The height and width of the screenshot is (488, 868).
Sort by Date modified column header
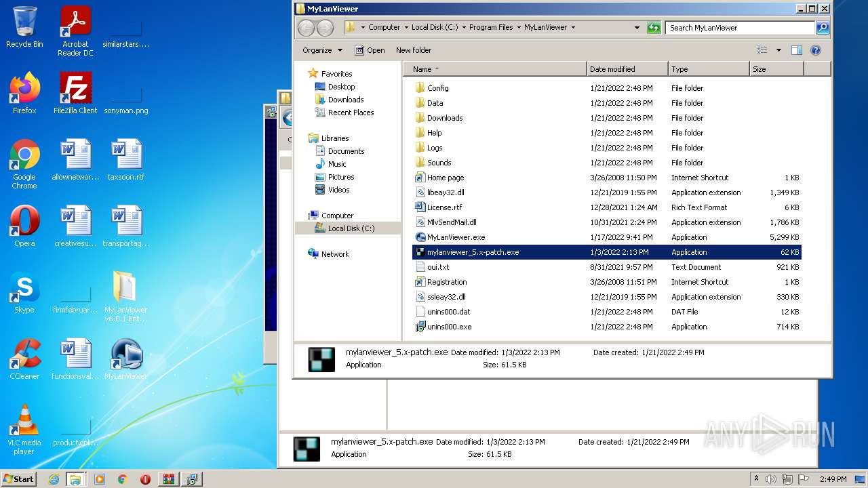coord(627,69)
